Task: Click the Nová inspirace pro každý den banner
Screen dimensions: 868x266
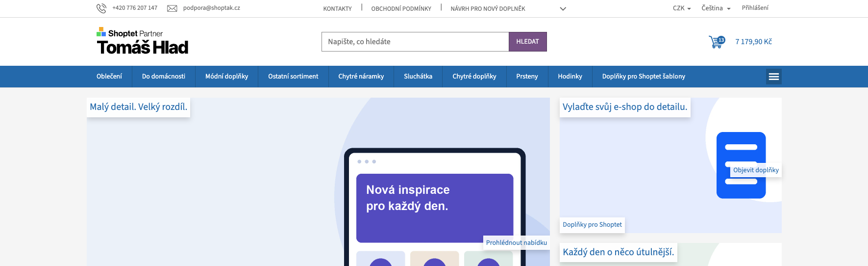Action: (435, 208)
